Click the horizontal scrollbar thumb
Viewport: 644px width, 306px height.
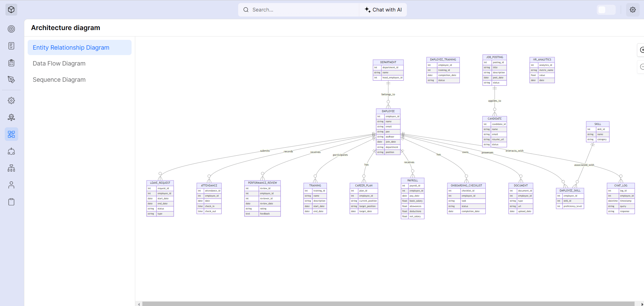click(388, 304)
